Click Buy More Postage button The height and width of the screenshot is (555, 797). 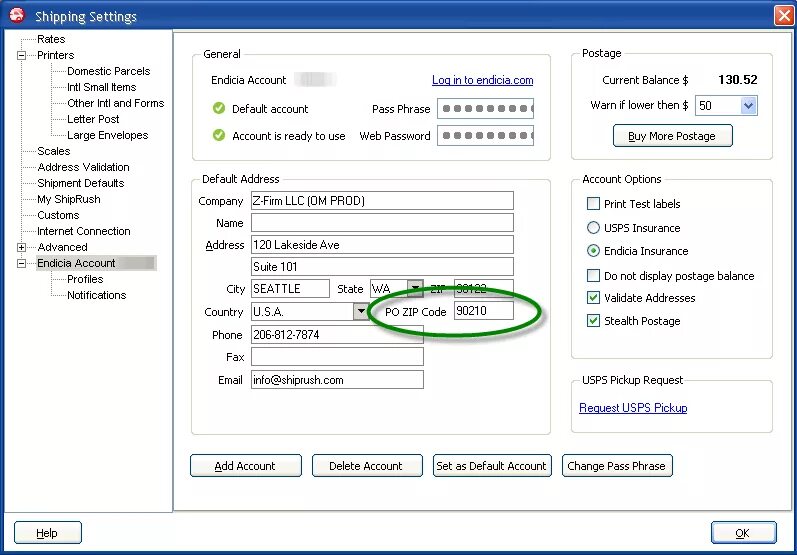(x=672, y=136)
